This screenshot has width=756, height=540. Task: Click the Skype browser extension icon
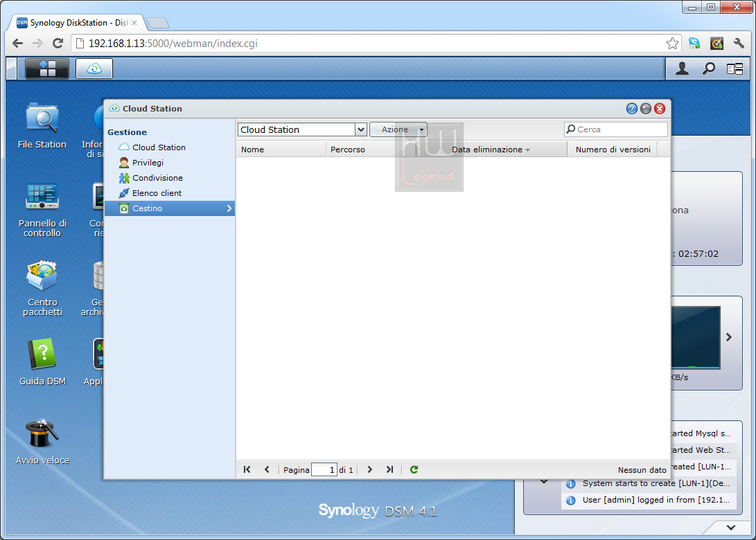pyautogui.click(x=694, y=44)
